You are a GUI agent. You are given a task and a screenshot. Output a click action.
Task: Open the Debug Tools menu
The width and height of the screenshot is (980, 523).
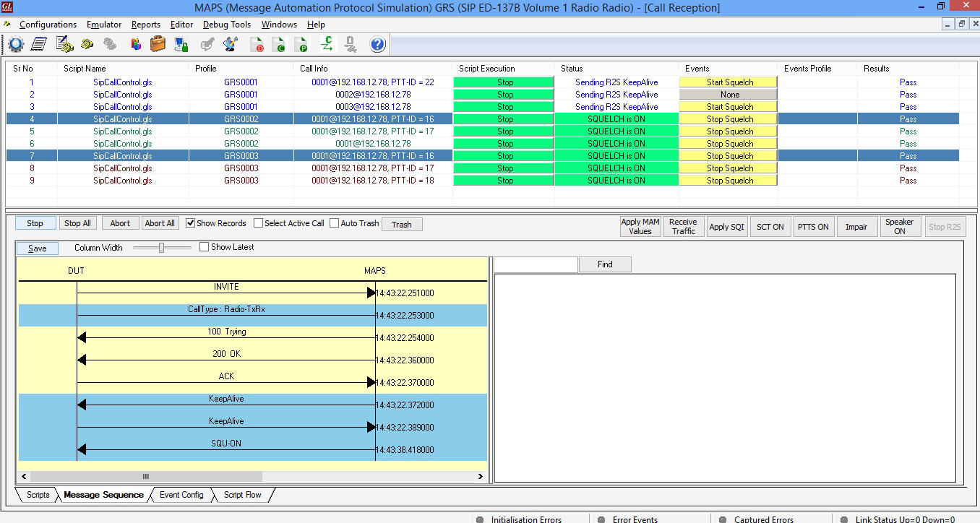(x=227, y=25)
